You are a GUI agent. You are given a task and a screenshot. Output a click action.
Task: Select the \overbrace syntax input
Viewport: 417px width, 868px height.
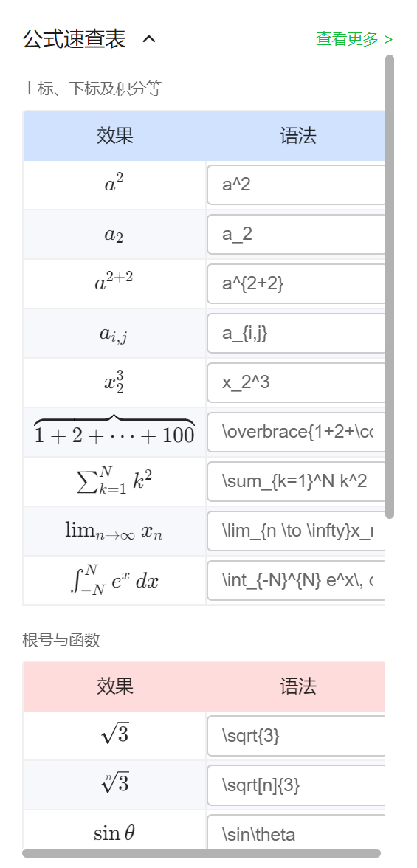296,432
